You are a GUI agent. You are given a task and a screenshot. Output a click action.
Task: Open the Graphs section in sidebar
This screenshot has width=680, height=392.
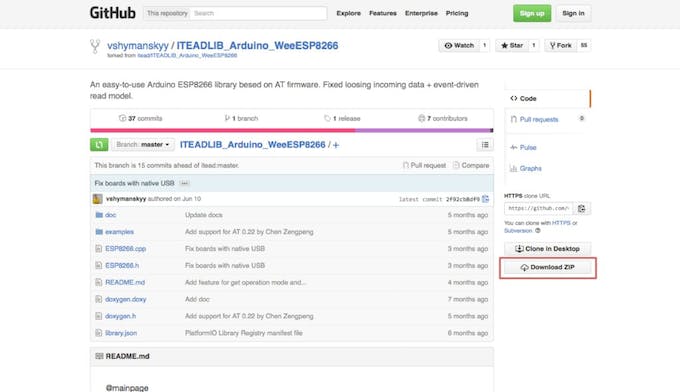point(530,168)
